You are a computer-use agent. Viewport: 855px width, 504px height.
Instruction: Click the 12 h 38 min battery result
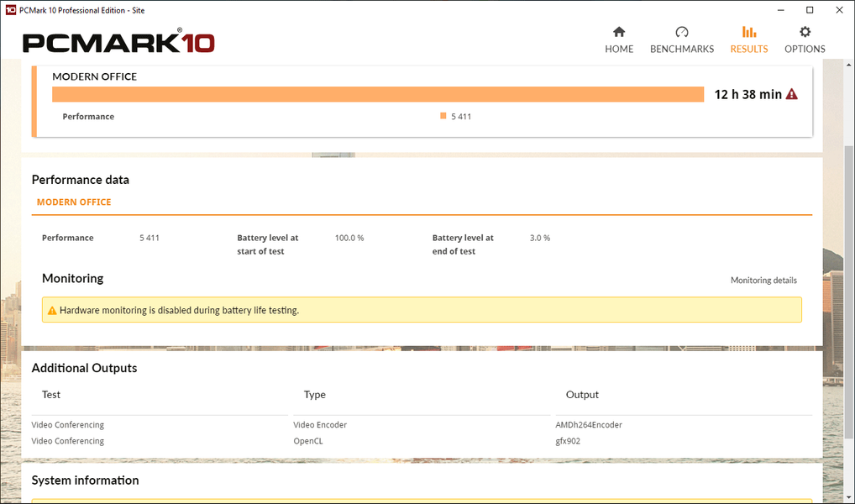(748, 94)
